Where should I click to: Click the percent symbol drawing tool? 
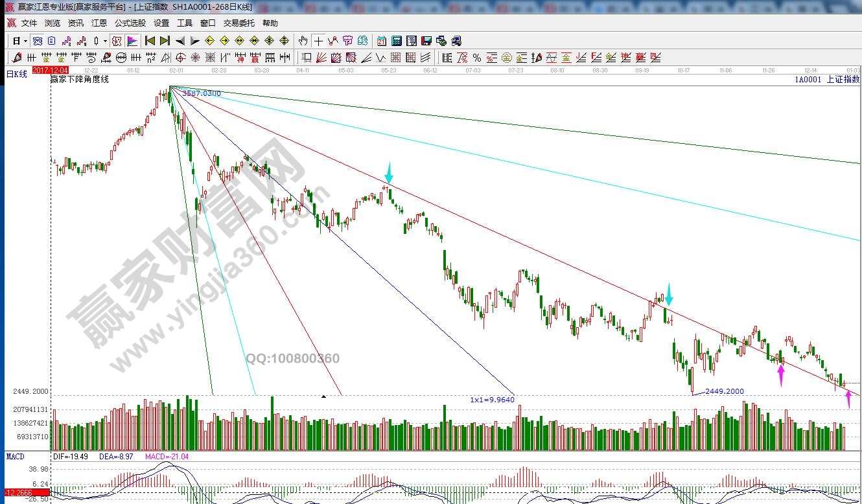click(x=477, y=58)
